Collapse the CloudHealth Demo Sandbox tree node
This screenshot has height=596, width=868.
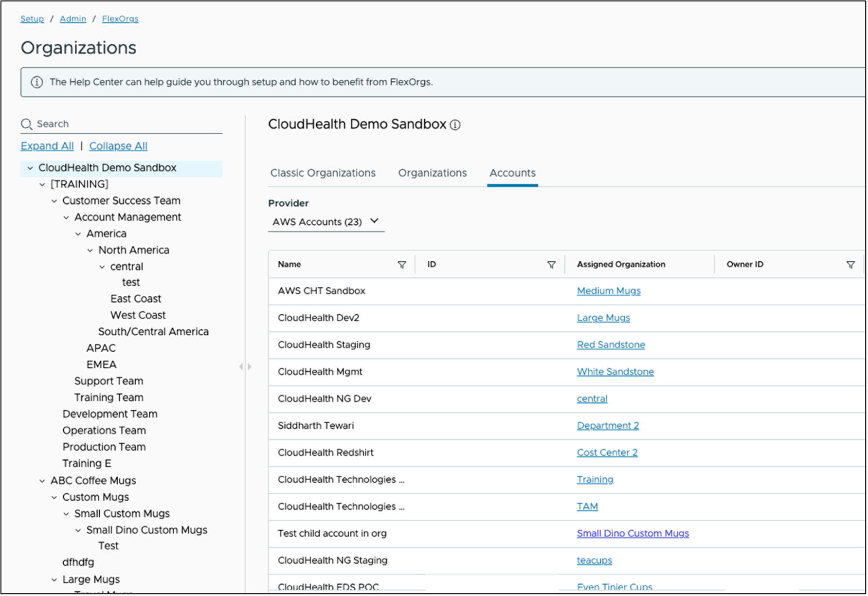pyautogui.click(x=30, y=168)
